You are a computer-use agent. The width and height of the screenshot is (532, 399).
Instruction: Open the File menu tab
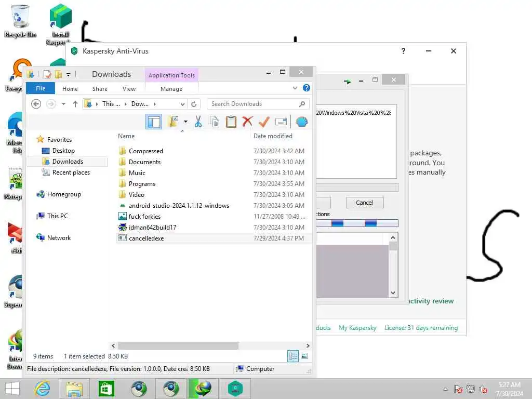pos(41,88)
